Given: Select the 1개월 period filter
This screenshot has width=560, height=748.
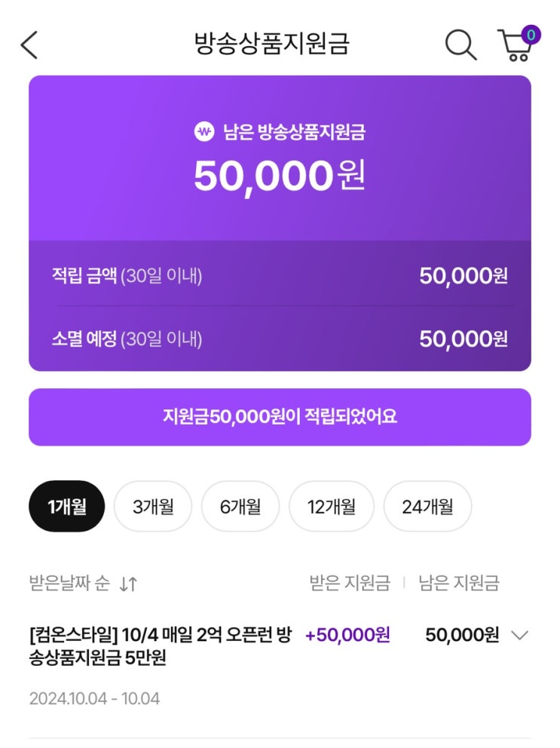Looking at the screenshot, I should [x=66, y=507].
